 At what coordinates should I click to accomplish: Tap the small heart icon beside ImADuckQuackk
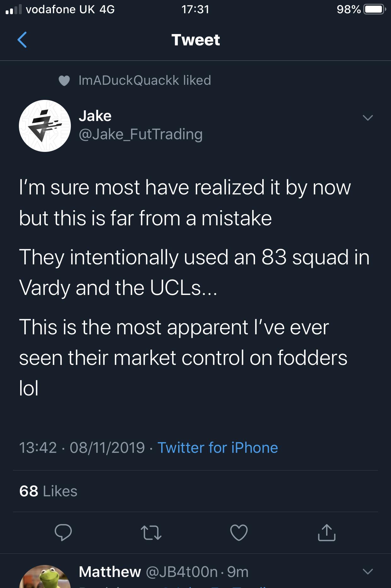(x=64, y=81)
